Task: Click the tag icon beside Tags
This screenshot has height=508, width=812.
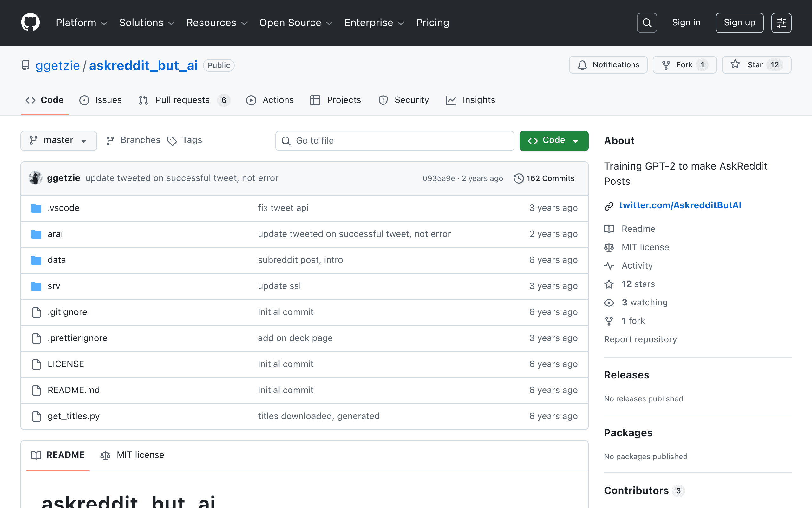Action: point(172,141)
